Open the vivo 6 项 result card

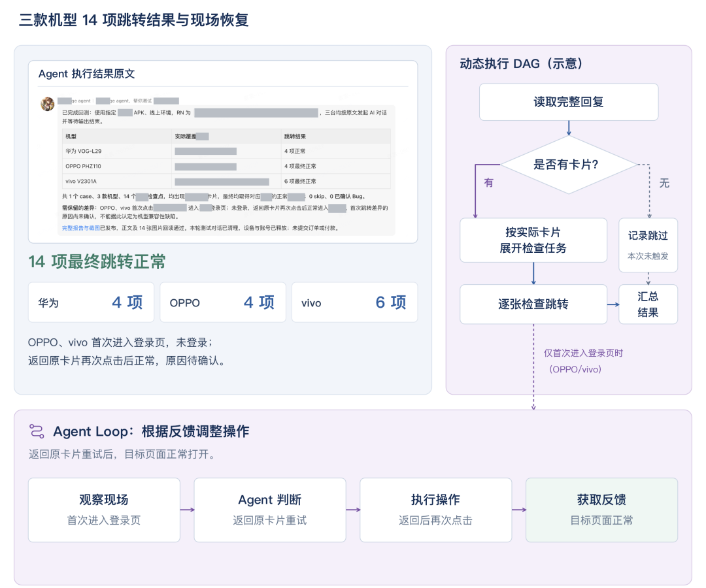tap(355, 302)
